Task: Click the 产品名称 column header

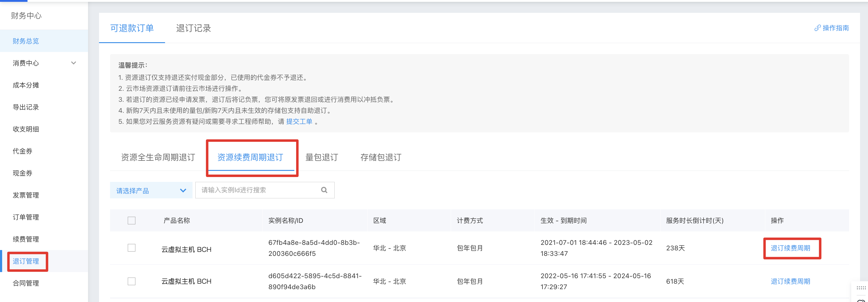Action: (177, 220)
